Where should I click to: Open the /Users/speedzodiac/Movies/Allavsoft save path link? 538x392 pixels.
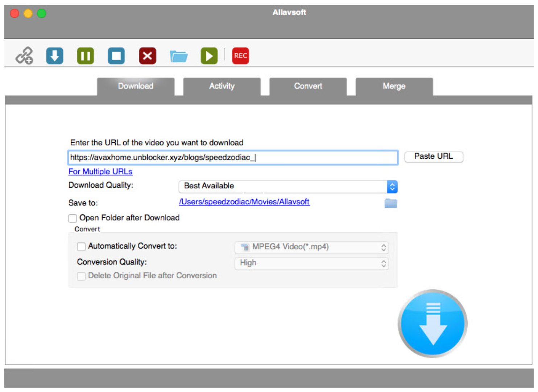[244, 202]
